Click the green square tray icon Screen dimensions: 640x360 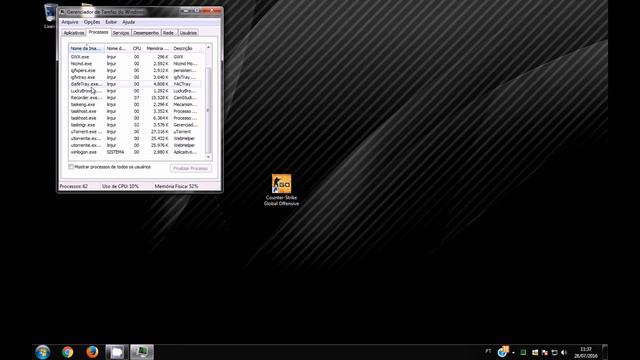(523, 352)
